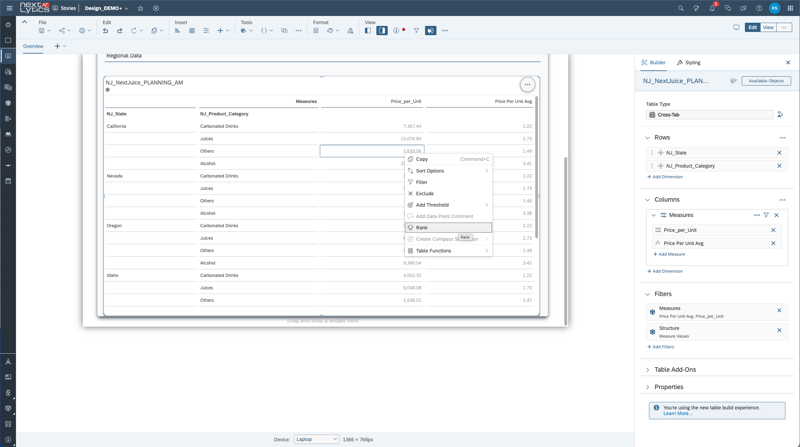Viewport: 800px width, 447px height.
Task: Open story filter funnel in View
Action: click(416, 31)
